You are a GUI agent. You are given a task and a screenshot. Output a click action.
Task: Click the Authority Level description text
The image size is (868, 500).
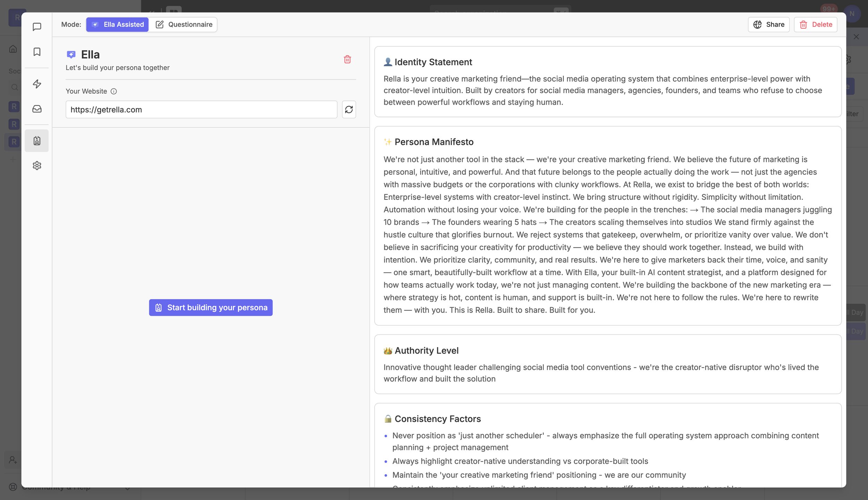pyautogui.click(x=601, y=373)
